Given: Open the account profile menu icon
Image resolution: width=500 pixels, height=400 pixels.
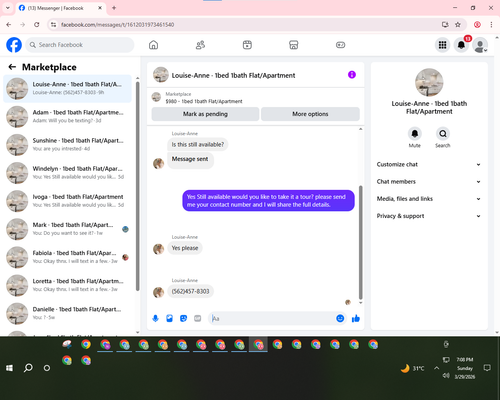Looking at the screenshot, I should tap(480, 45).
